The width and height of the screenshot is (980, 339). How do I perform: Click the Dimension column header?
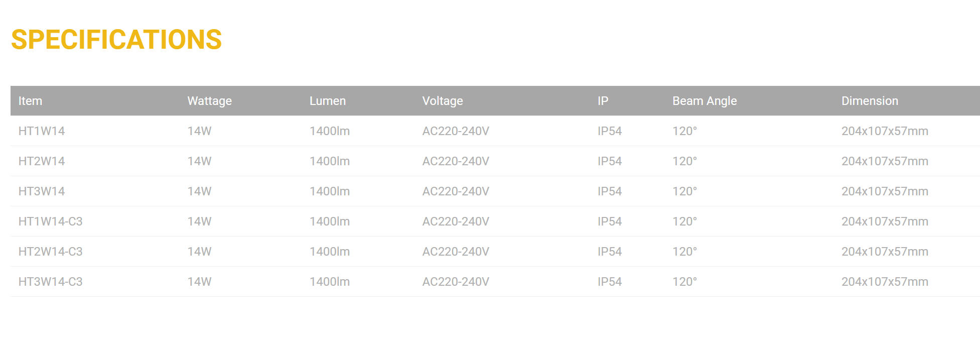869,101
